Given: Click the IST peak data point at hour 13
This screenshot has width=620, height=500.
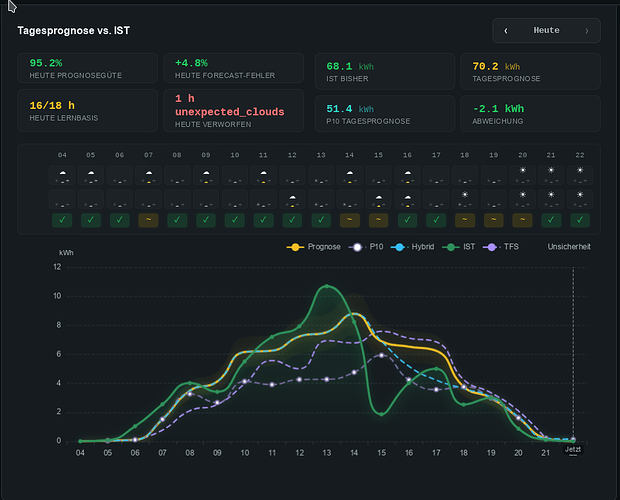Looking at the screenshot, I should click(x=327, y=286).
